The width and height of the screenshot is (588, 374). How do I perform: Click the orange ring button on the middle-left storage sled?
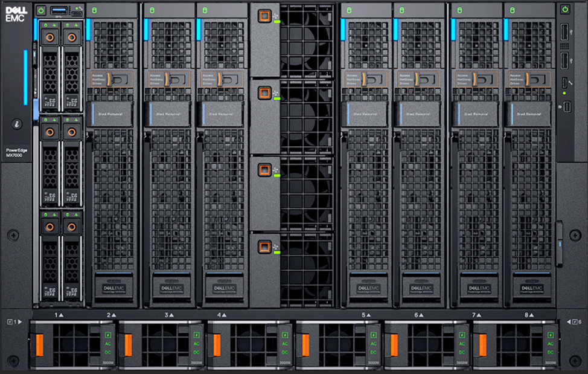coord(50,132)
